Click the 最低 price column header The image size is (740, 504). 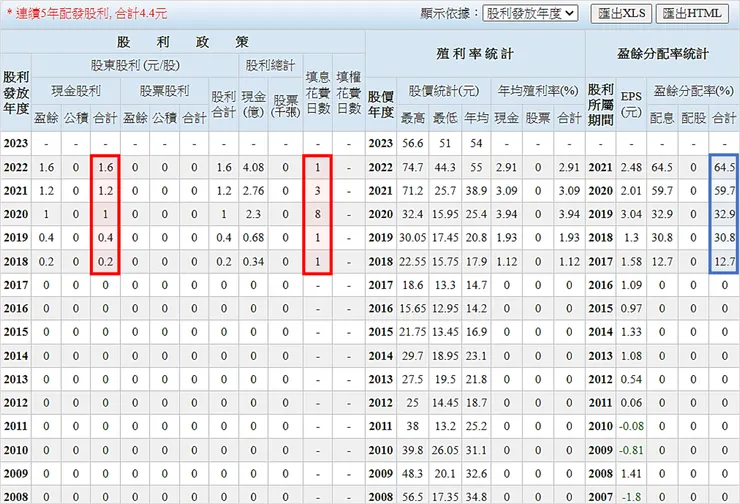445,118
